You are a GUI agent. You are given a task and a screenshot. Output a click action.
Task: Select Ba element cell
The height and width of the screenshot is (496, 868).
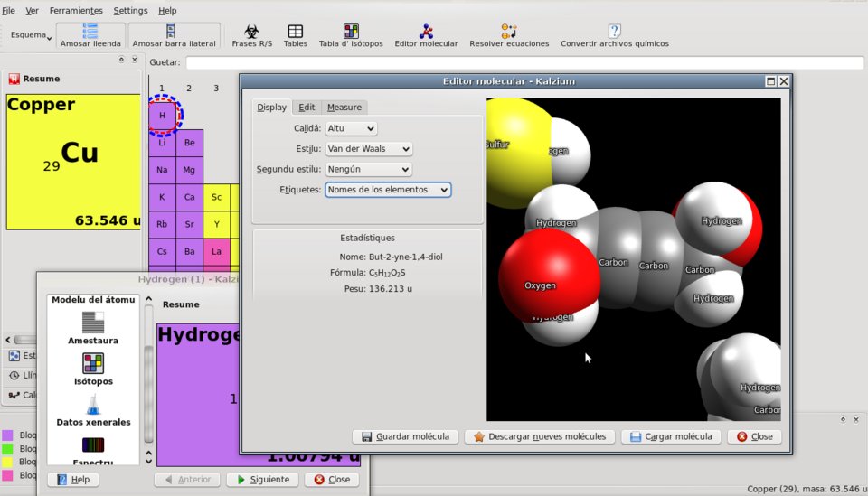click(189, 251)
